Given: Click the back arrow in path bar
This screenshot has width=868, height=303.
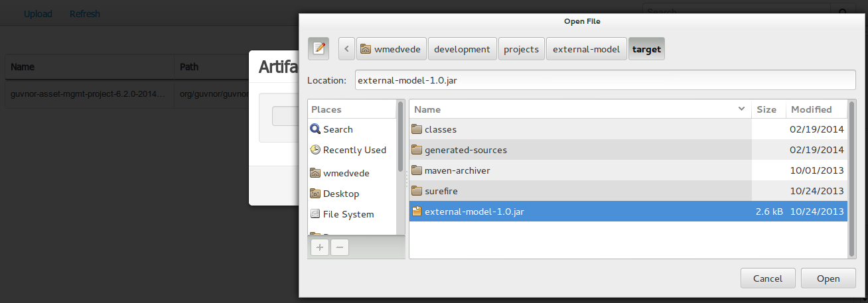Looking at the screenshot, I should pyautogui.click(x=346, y=49).
